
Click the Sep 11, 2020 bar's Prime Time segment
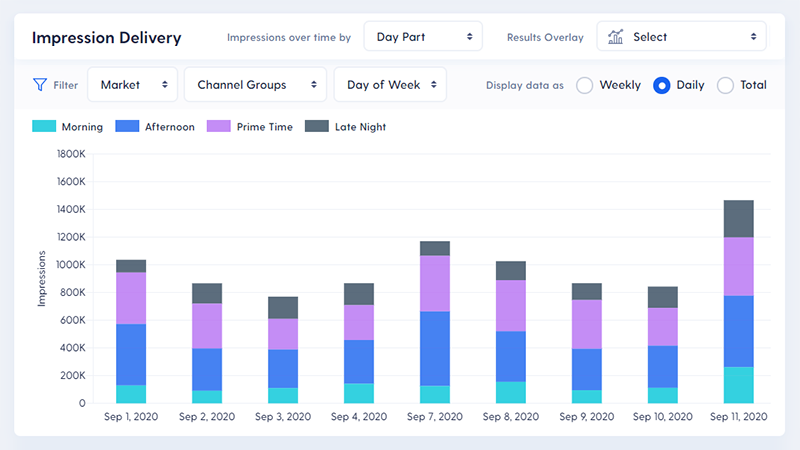[x=738, y=266]
